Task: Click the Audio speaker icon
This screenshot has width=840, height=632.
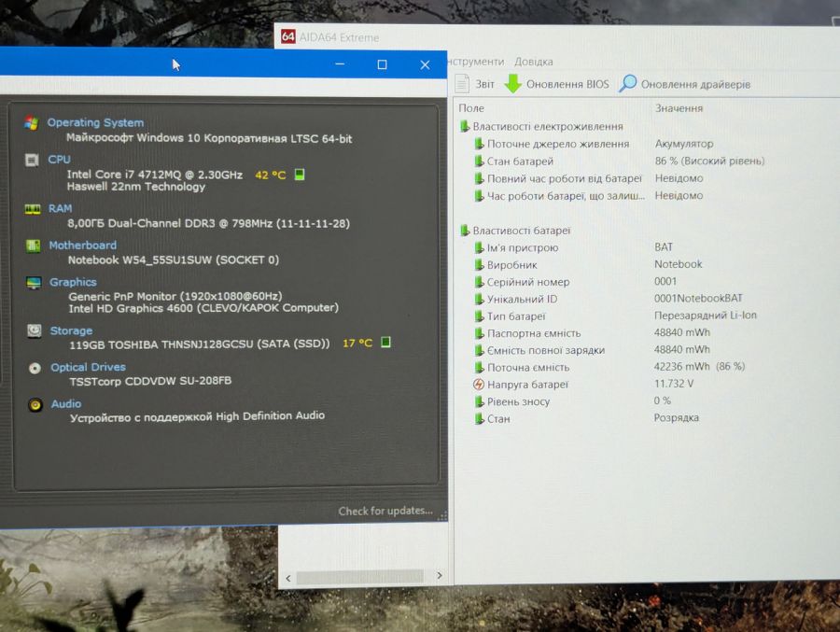Action: point(35,405)
